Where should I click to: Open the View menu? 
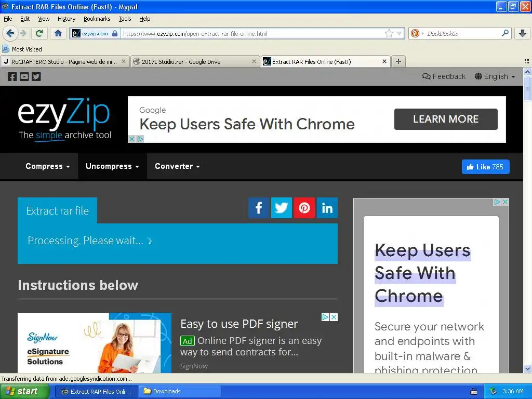44,19
